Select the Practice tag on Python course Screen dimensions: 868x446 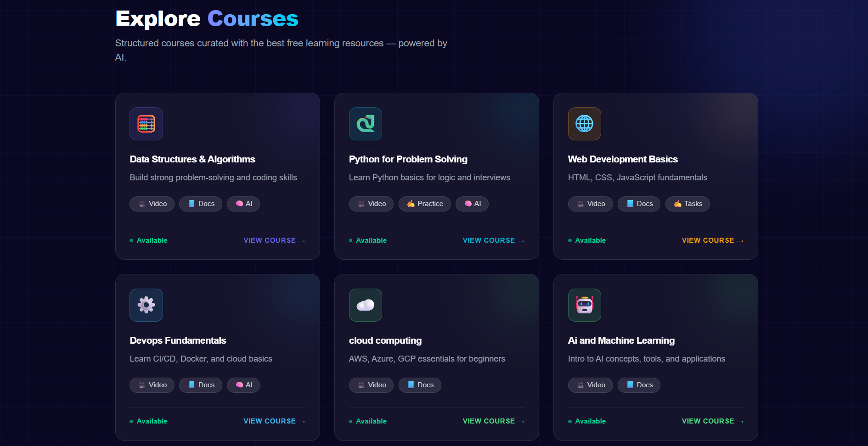tap(425, 204)
